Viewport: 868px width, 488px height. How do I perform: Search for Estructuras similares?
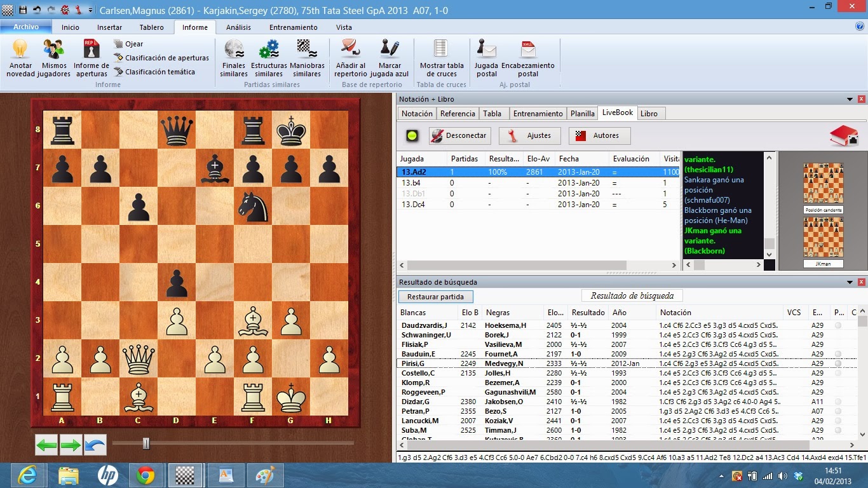(269, 57)
